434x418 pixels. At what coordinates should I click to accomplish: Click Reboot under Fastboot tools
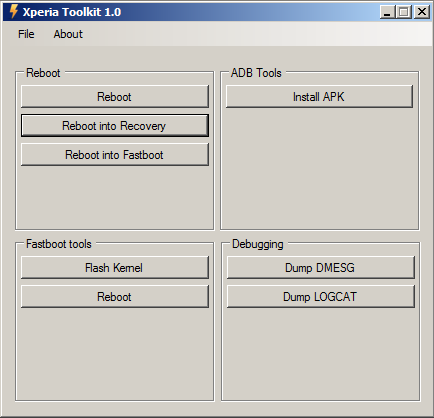(x=115, y=297)
